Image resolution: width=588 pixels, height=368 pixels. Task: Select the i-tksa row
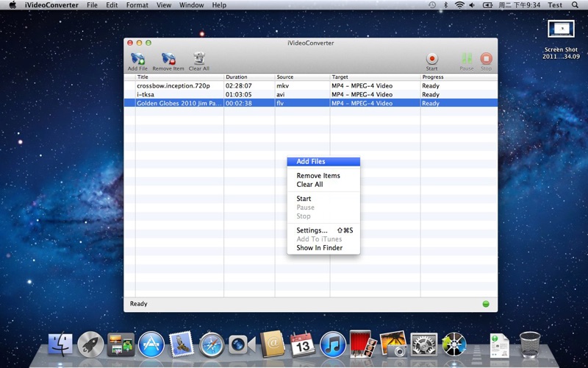311,94
